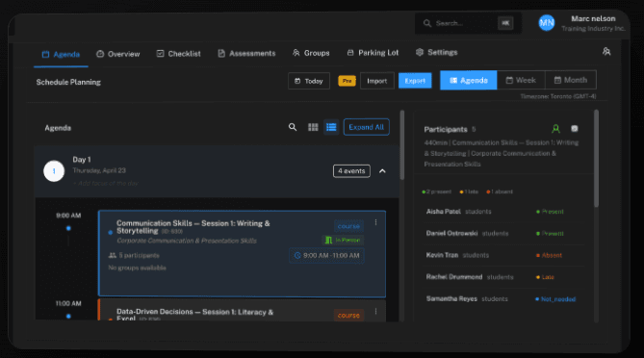Screen dimensions: 644x358
Task: Click Expand All button
Action: 367,127
